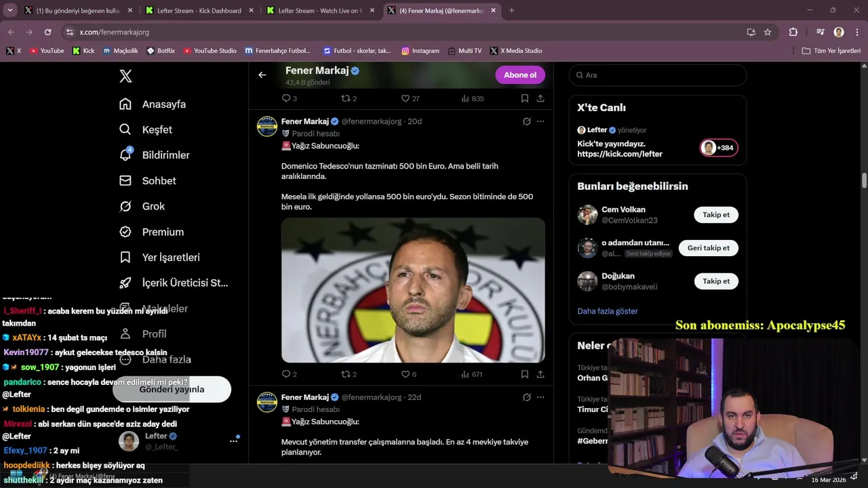Bookmark the top post with 835 views
Viewport: 868px width, 488px height.
pos(525,98)
